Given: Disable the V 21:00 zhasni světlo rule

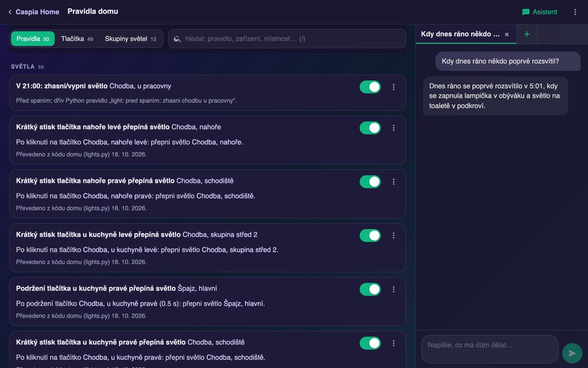Looking at the screenshot, I should tap(370, 87).
